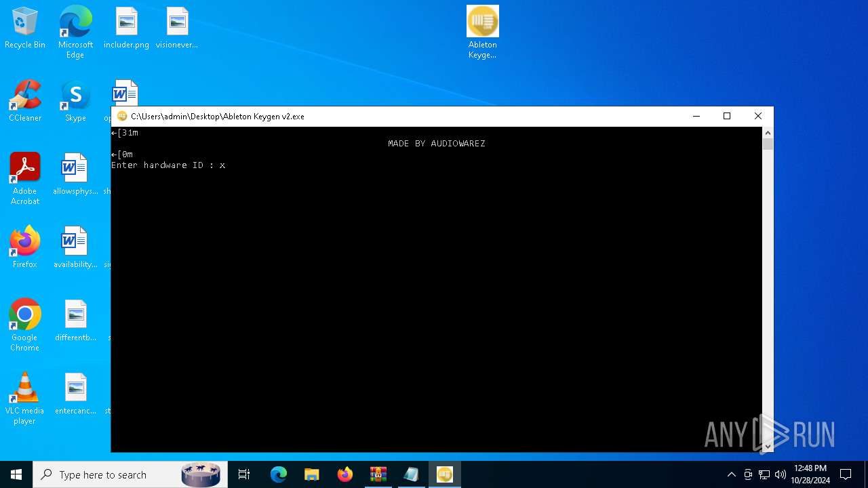Open Firefox from the taskbar

345,474
